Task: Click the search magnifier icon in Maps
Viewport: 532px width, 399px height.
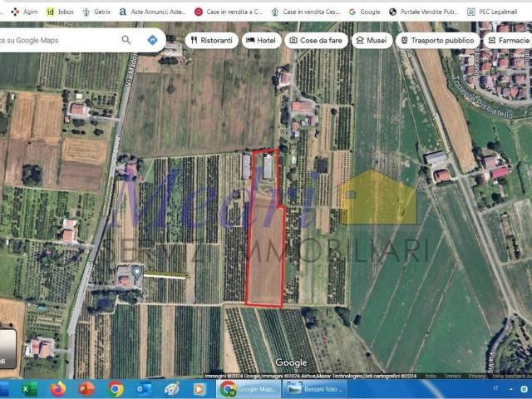Action: (126, 40)
